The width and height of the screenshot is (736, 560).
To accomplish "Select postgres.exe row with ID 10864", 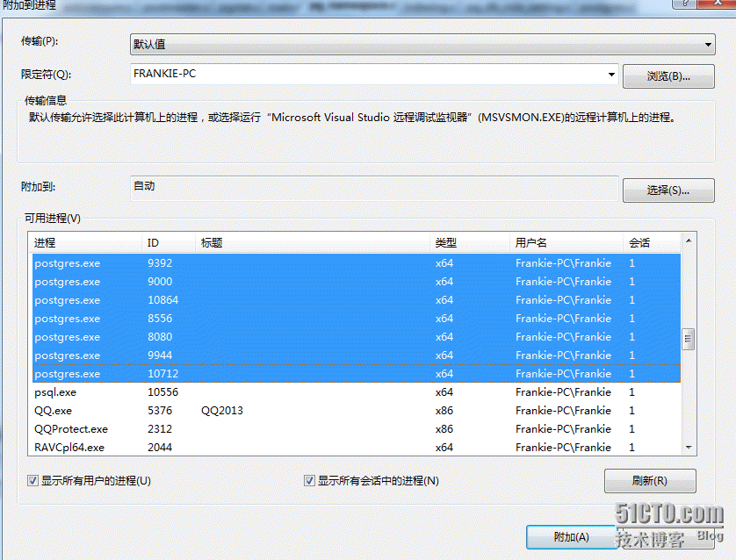I will pyautogui.click(x=357, y=299).
